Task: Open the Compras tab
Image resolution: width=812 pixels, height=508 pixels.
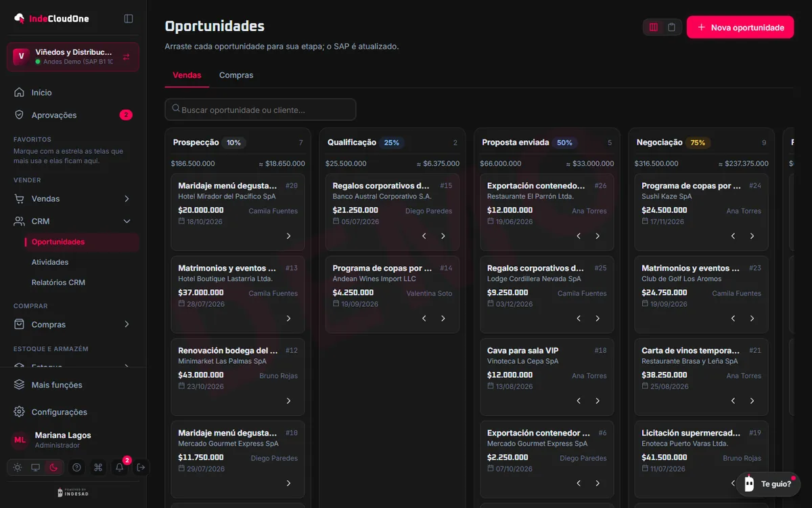Action: [236, 75]
